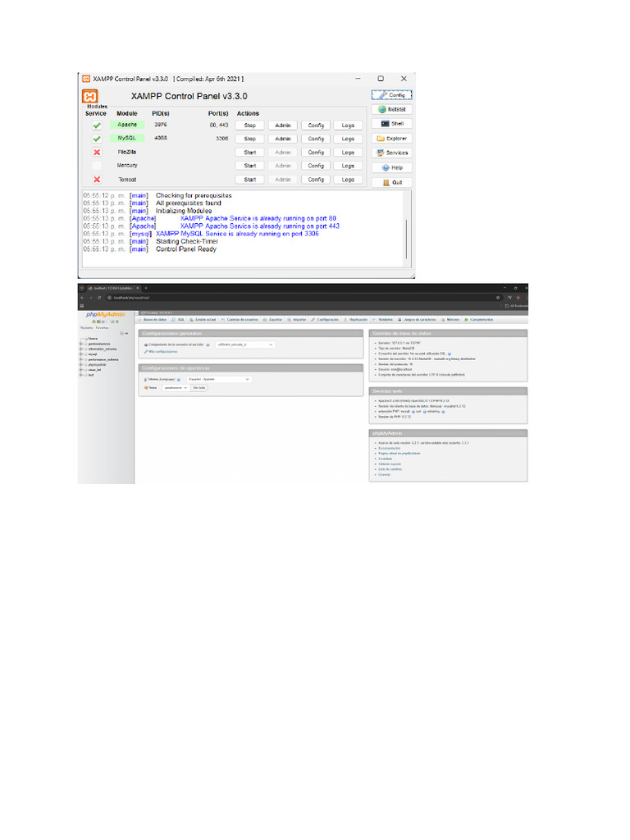
Task: View Apache Logs
Action: click(348, 125)
